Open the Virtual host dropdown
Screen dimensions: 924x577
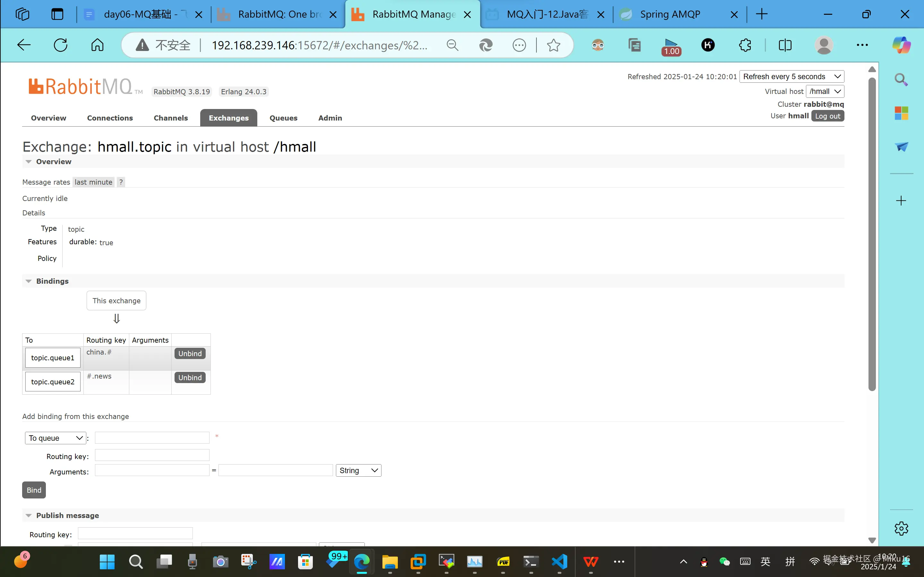tap(825, 91)
